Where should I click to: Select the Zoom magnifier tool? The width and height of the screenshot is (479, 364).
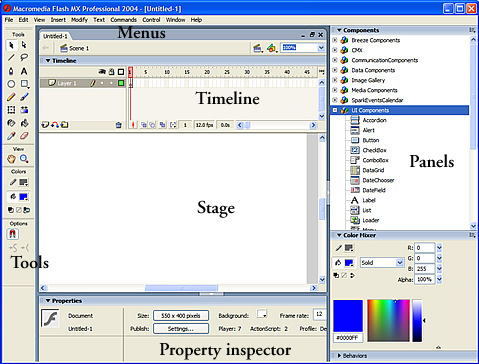tap(24, 159)
